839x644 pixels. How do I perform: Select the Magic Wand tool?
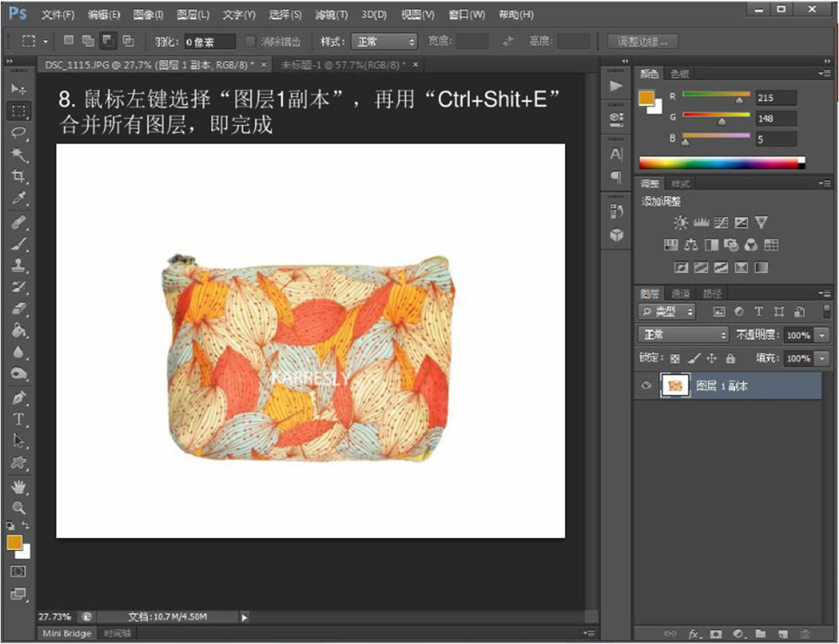pos(18,154)
